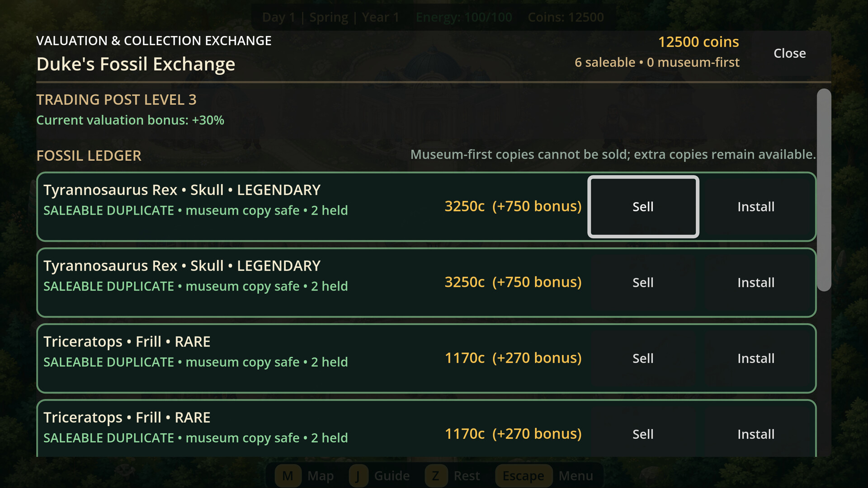This screenshot has height=488, width=868.
Task: Sell the second Triceratops Frill
Action: (x=643, y=434)
